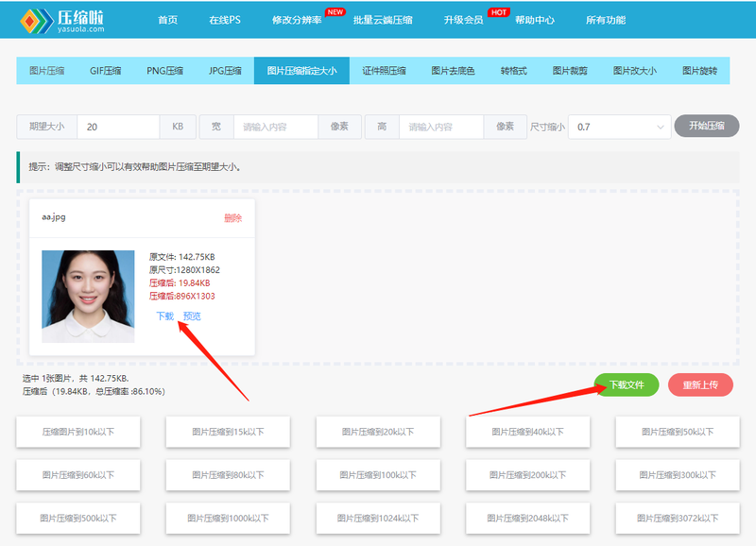
Task: Click 压缩图片到10k以下 preset button
Action: [x=78, y=432]
